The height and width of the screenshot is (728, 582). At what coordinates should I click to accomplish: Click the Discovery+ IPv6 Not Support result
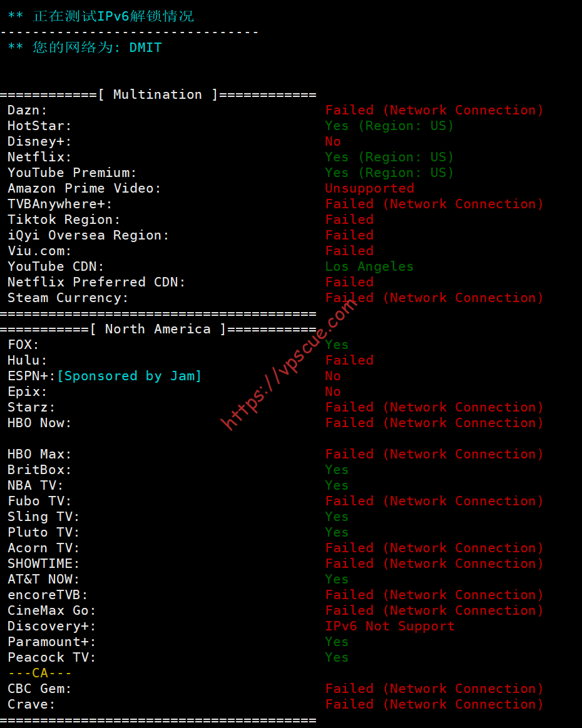click(x=389, y=626)
